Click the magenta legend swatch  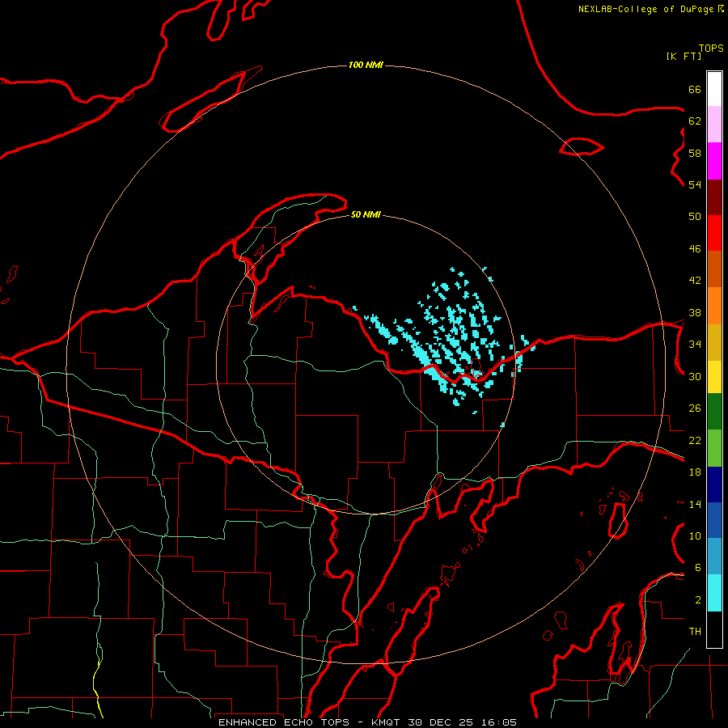tap(714, 161)
